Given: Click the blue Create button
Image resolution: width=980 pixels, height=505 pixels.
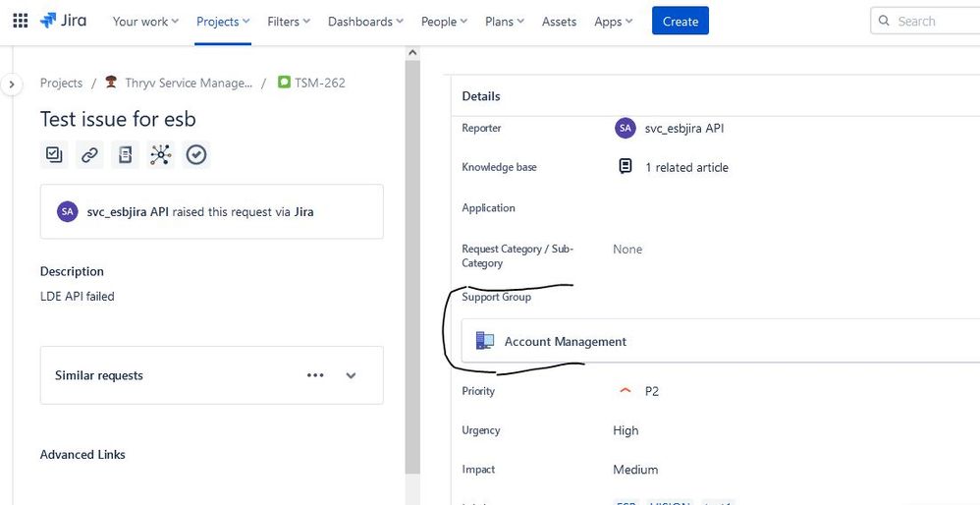Looking at the screenshot, I should tap(680, 21).
